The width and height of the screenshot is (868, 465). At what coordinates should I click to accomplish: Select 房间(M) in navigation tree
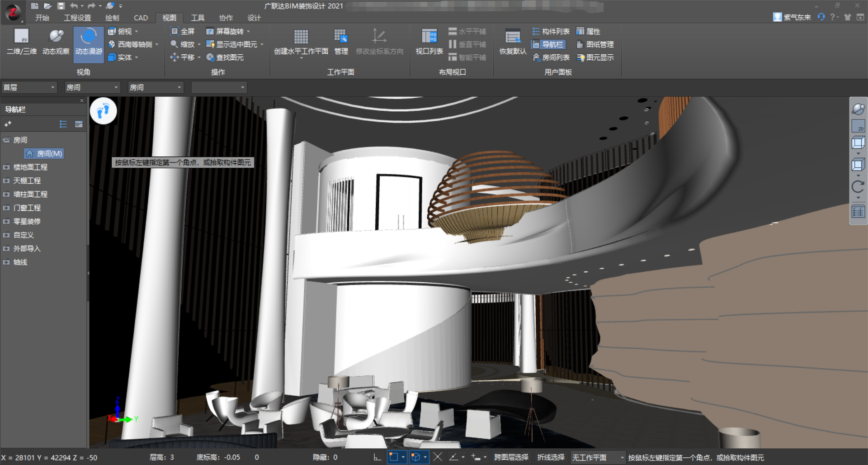[44, 154]
